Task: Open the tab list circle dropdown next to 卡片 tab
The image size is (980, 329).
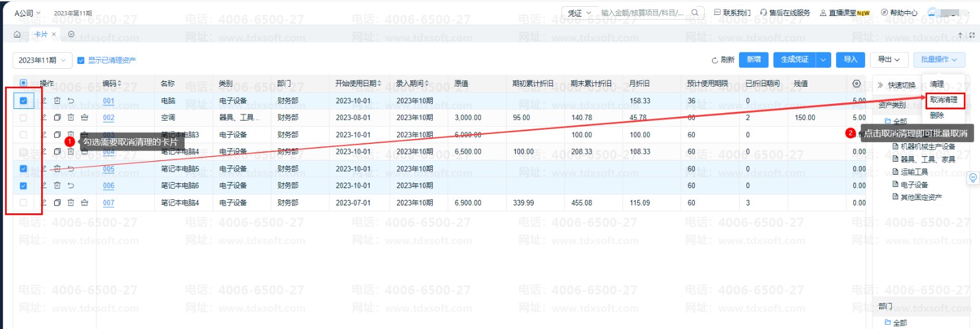Action: click(x=71, y=34)
